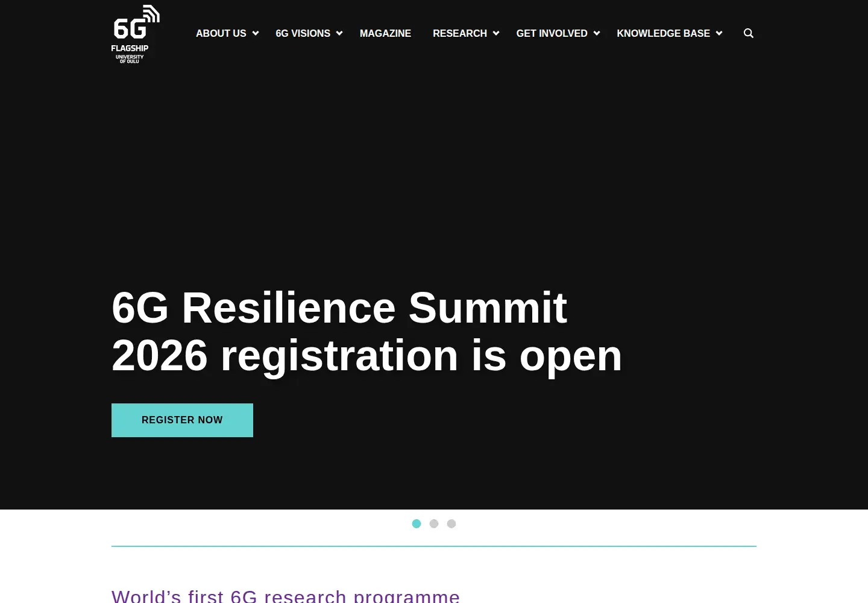Click the World's first 6G research programme heading
The image size is (868, 603).
(286, 596)
